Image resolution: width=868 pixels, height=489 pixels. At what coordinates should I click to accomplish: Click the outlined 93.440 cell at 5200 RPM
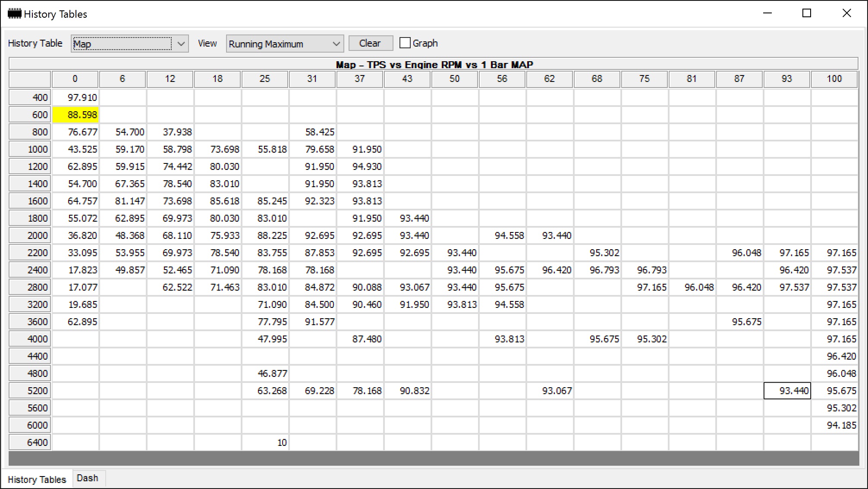click(787, 391)
